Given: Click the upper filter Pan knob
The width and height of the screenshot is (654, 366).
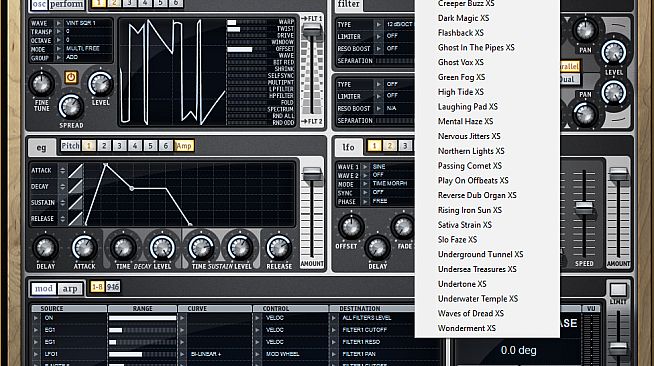Looking at the screenshot, I should click(585, 30).
